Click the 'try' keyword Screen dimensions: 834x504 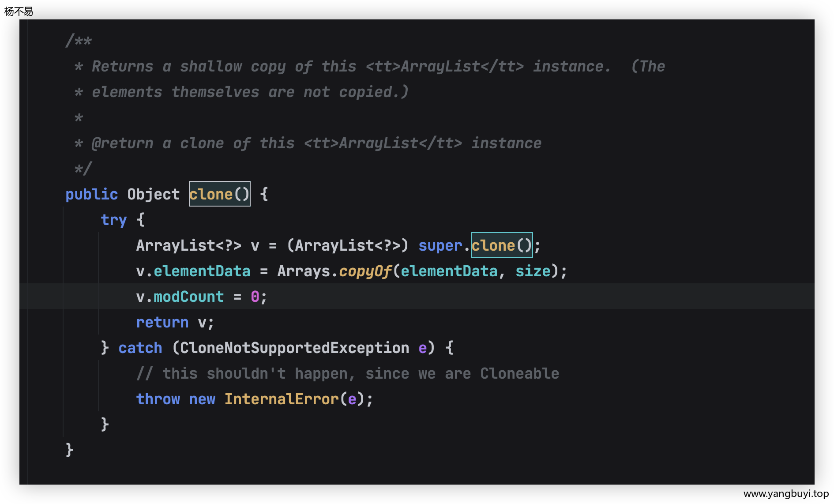114,219
